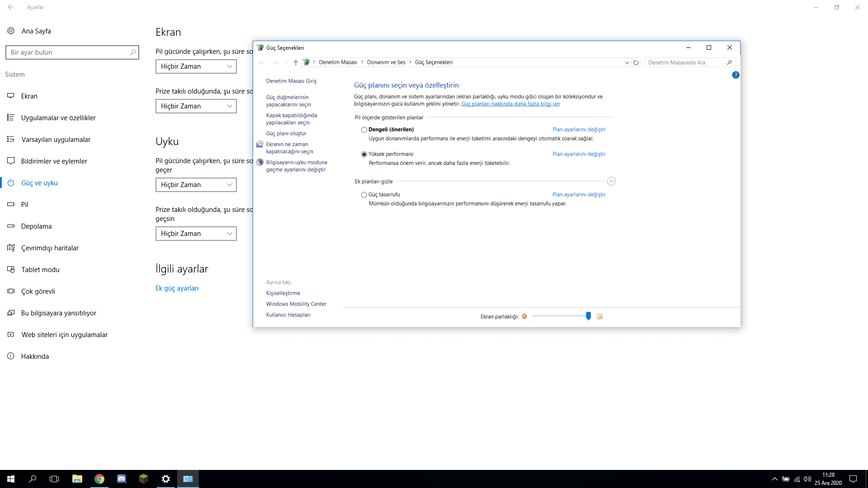Click the Ek güç ayarları link

click(177, 288)
